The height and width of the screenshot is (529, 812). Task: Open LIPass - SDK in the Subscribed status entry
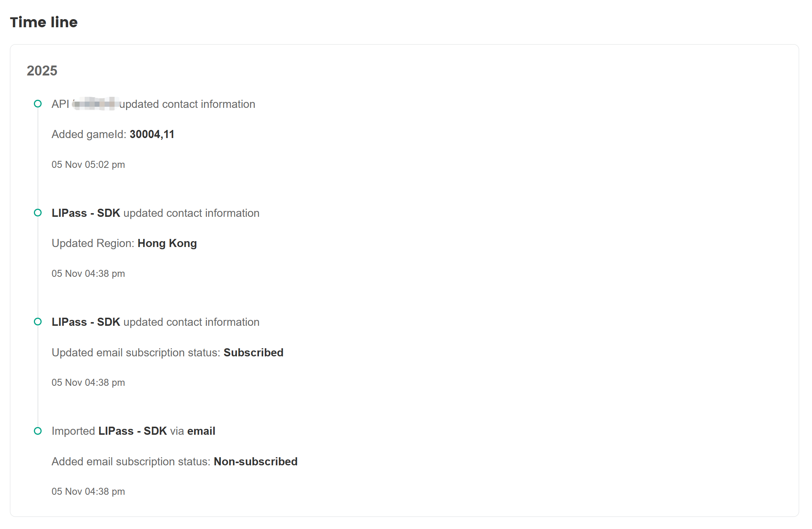(86, 322)
